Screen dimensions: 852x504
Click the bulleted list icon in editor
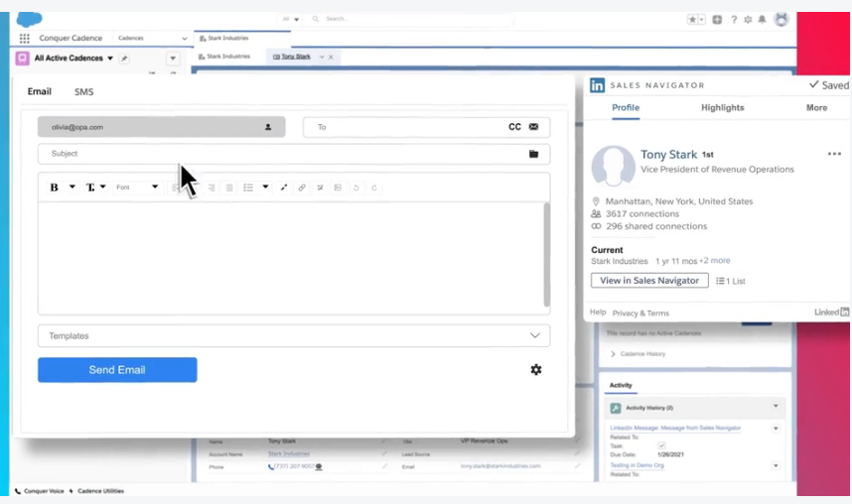click(x=248, y=188)
